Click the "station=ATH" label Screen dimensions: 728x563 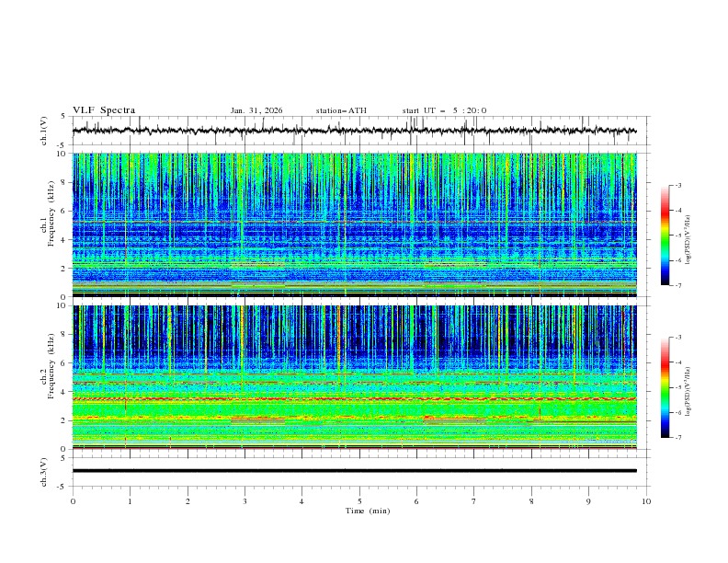341,110
